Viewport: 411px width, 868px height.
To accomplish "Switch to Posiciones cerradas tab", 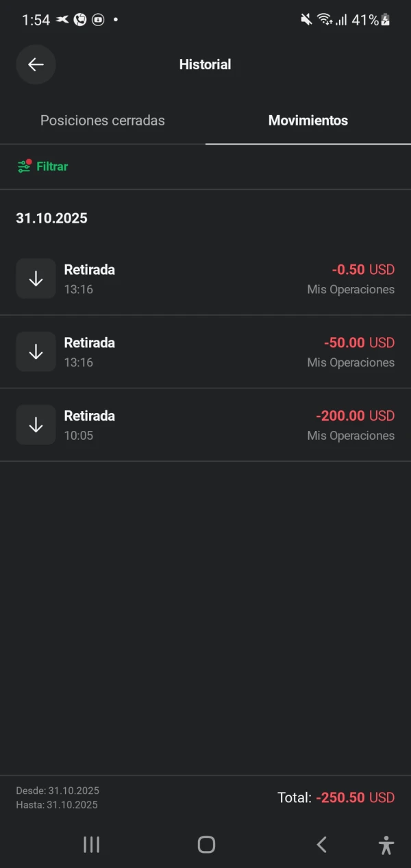I will [103, 121].
